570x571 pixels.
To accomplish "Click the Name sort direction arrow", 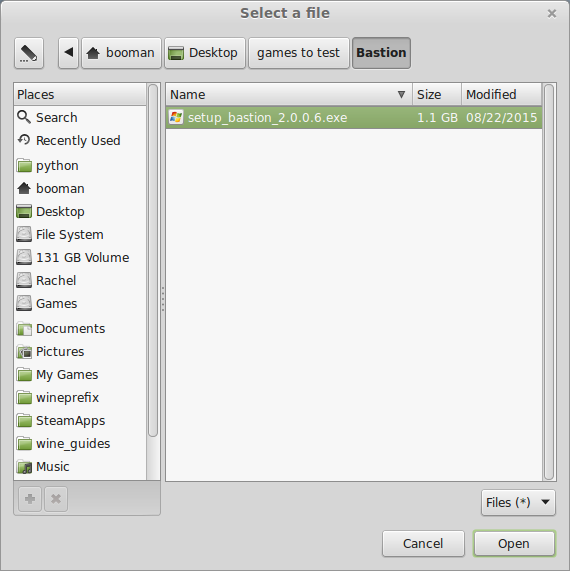I will tap(401, 95).
